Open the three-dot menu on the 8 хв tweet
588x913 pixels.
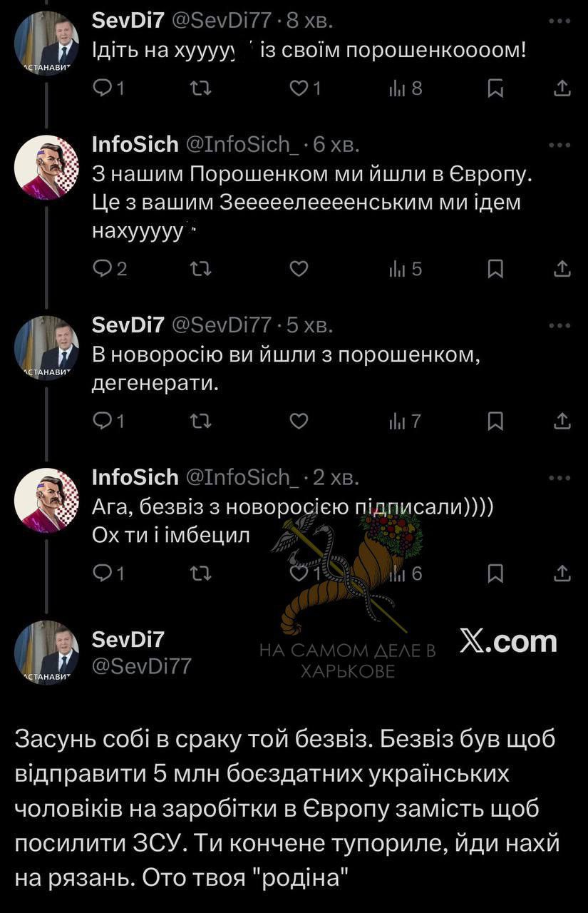click(x=561, y=22)
